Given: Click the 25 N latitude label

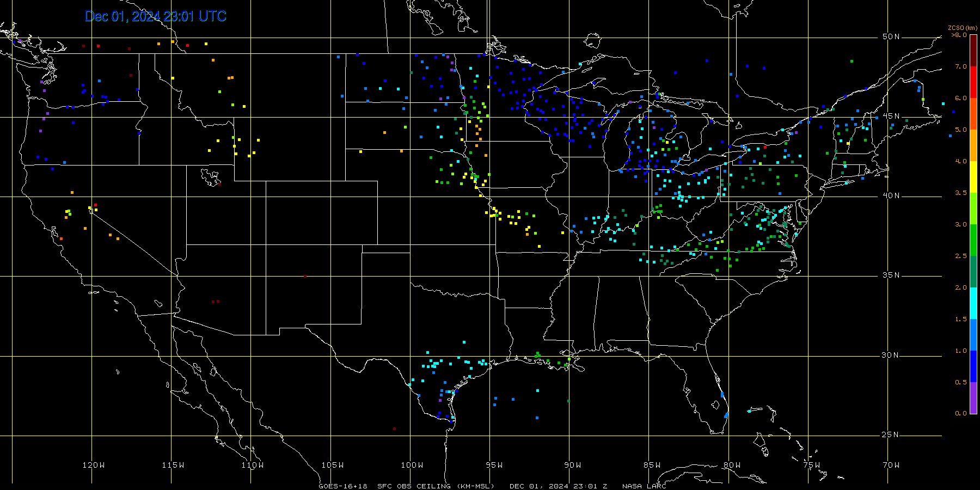Looking at the screenshot, I should coord(891,435).
